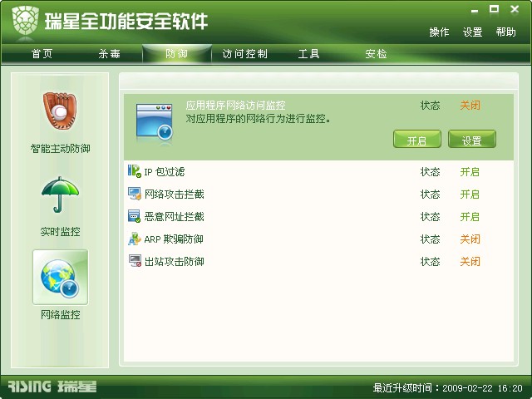The height and width of the screenshot is (399, 532).
Task: Click 开启 status of IP 包过滤
Action: pos(470,172)
